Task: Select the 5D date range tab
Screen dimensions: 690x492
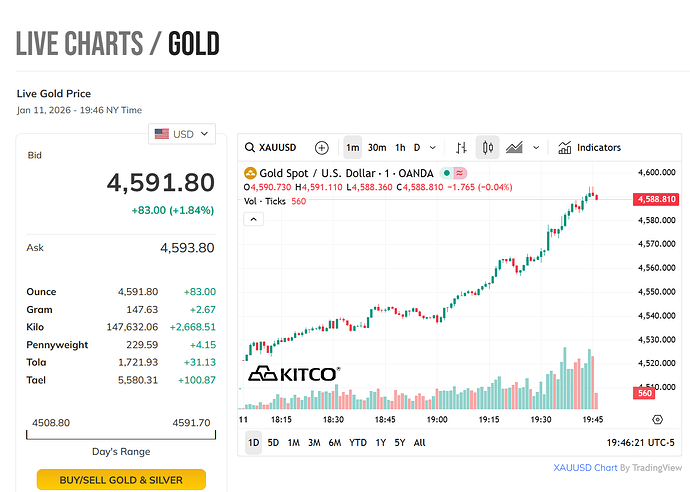Action: (x=273, y=442)
